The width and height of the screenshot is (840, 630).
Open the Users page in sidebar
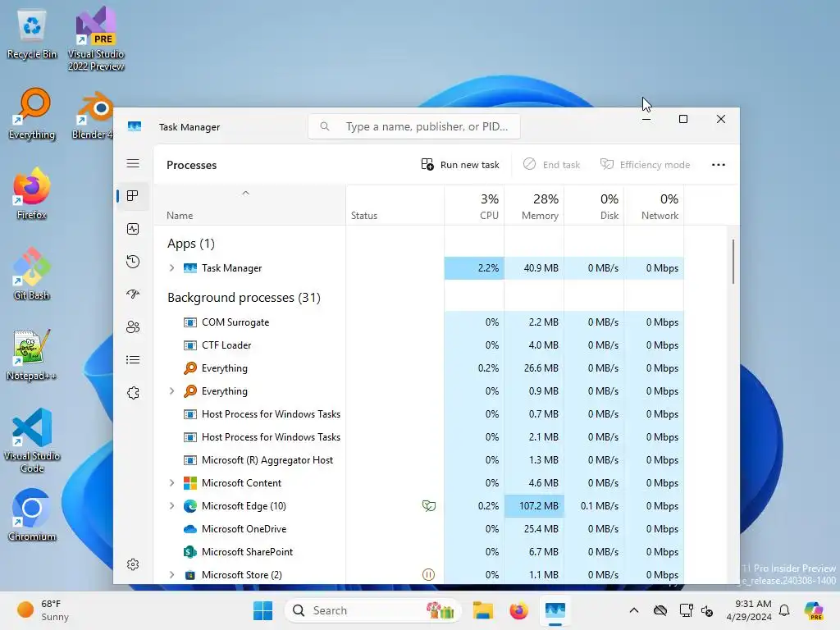coord(133,326)
